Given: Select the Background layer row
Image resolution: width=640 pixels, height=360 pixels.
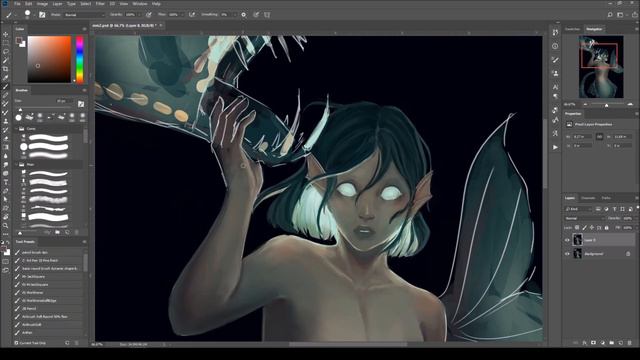Looking at the screenshot, I should click(600, 254).
